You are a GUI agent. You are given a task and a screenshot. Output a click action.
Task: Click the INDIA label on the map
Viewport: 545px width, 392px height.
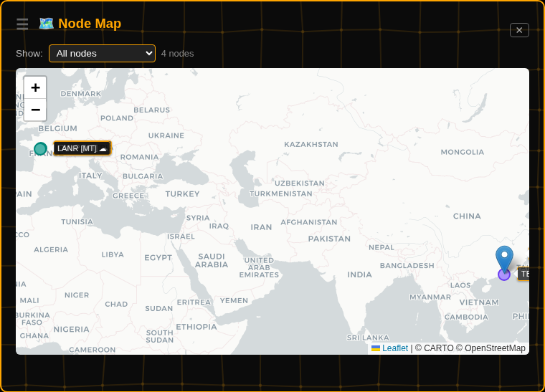tap(360, 274)
